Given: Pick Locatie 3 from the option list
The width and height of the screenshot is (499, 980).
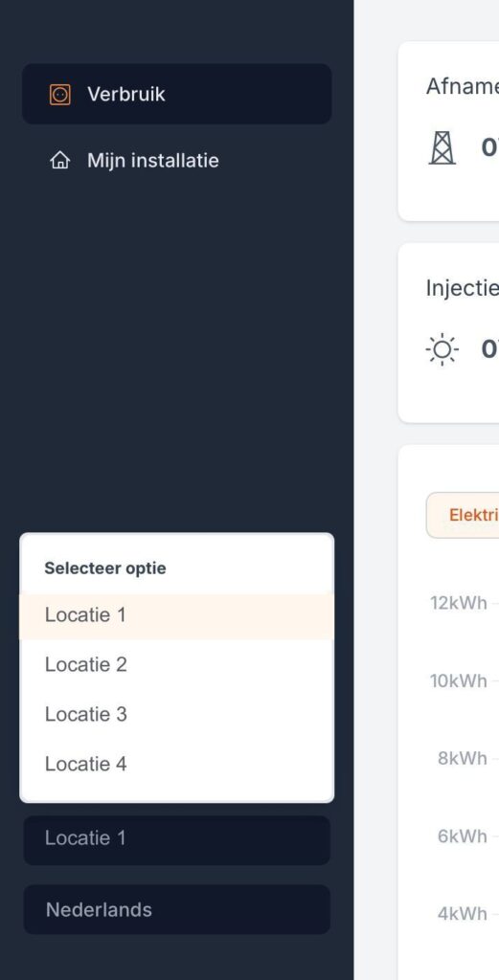Looking at the screenshot, I should coord(177,714).
